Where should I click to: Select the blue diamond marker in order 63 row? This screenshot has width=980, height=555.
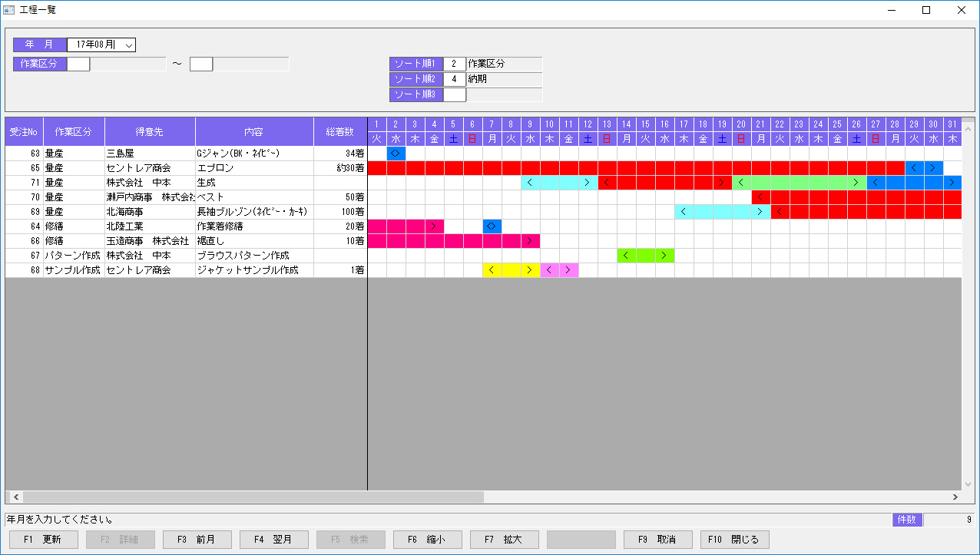click(x=396, y=154)
